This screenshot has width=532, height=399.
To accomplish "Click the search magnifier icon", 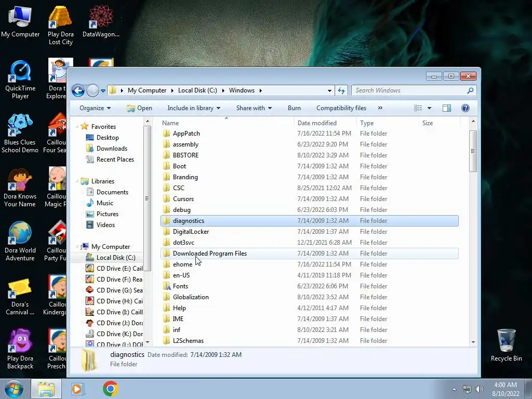I will click(470, 90).
